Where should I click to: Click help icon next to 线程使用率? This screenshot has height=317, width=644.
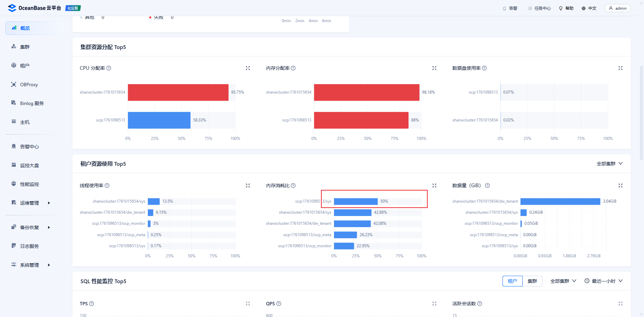107,186
